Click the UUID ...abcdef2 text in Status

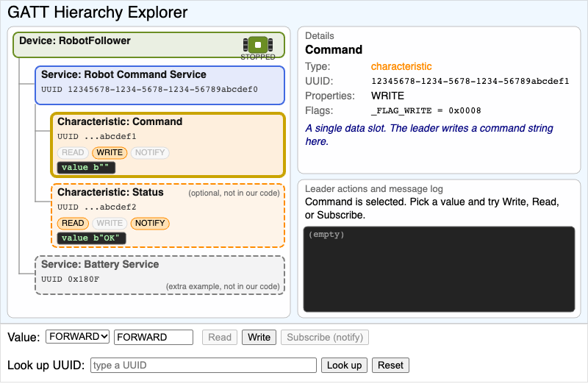pos(97,207)
